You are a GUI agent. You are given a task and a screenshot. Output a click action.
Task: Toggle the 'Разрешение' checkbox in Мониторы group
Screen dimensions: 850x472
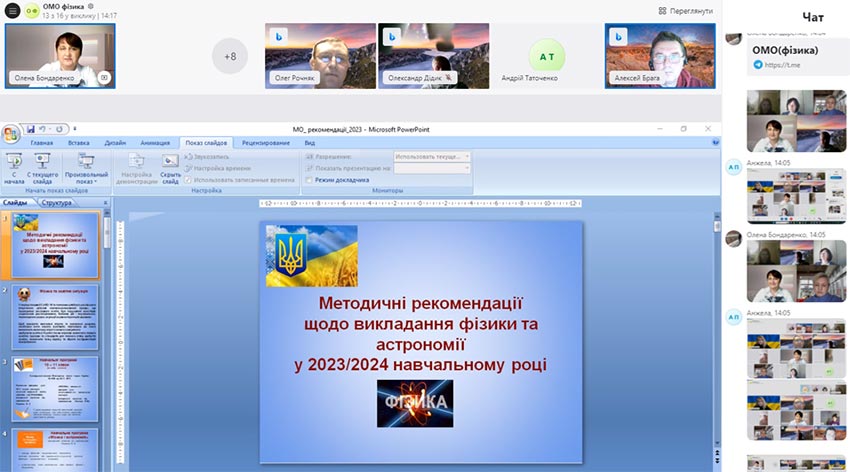pos(310,157)
